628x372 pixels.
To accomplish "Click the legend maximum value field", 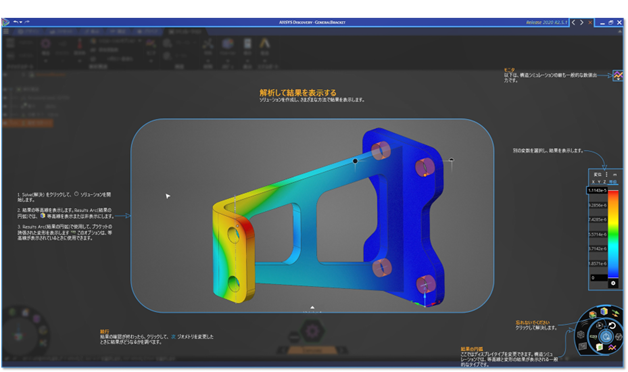I will pos(597,191).
